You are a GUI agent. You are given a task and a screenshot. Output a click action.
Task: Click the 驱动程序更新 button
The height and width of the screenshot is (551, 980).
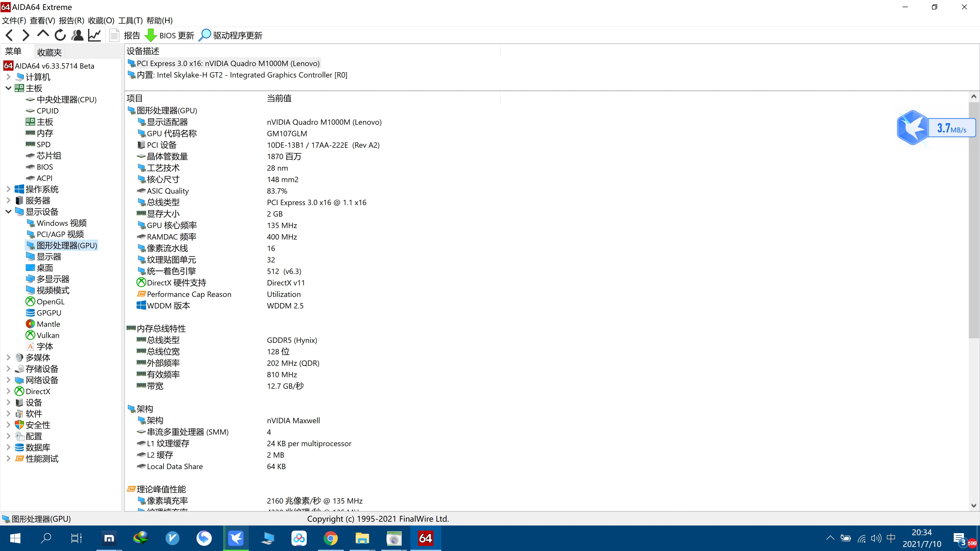[231, 35]
